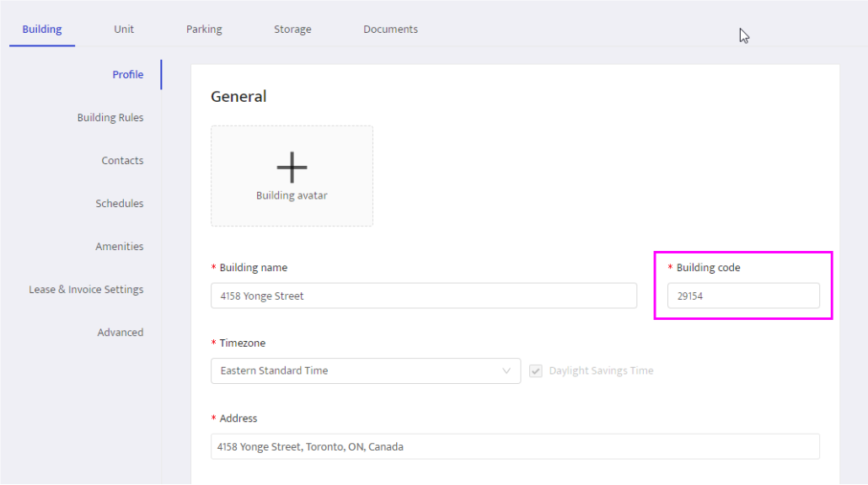The image size is (868, 485).
Task: Open the Parking tab
Action: (x=204, y=29)
